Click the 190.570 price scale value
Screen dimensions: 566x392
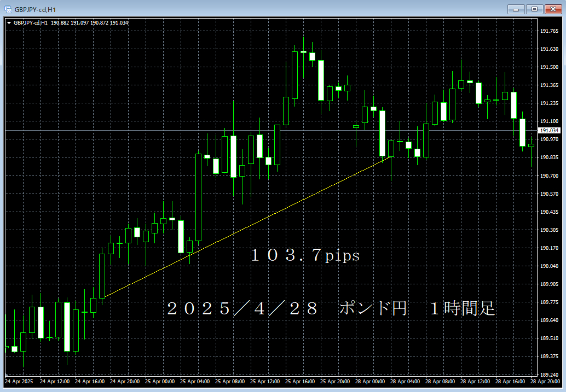pyautogui.click(x=549, y=194)
